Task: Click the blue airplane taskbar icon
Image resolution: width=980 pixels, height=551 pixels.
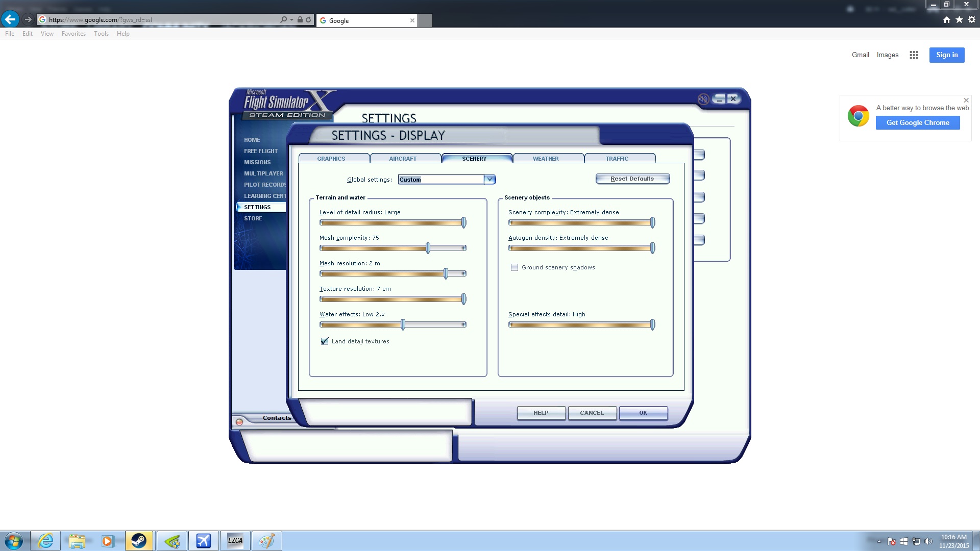Action: [203, 541]
